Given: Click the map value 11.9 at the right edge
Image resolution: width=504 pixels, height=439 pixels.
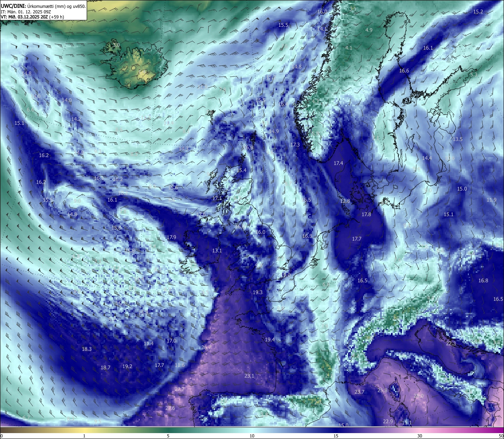Looking at the screenshot, I should click(x=491, y=200).
